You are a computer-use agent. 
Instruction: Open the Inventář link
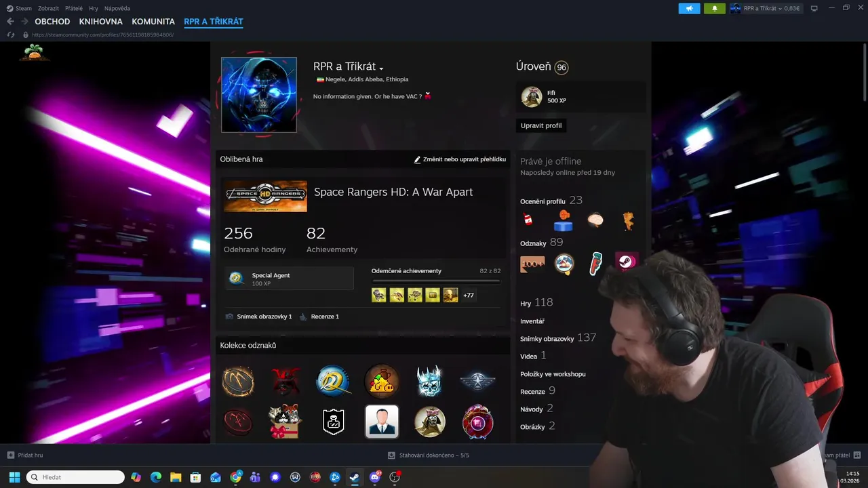coord(532,321)
